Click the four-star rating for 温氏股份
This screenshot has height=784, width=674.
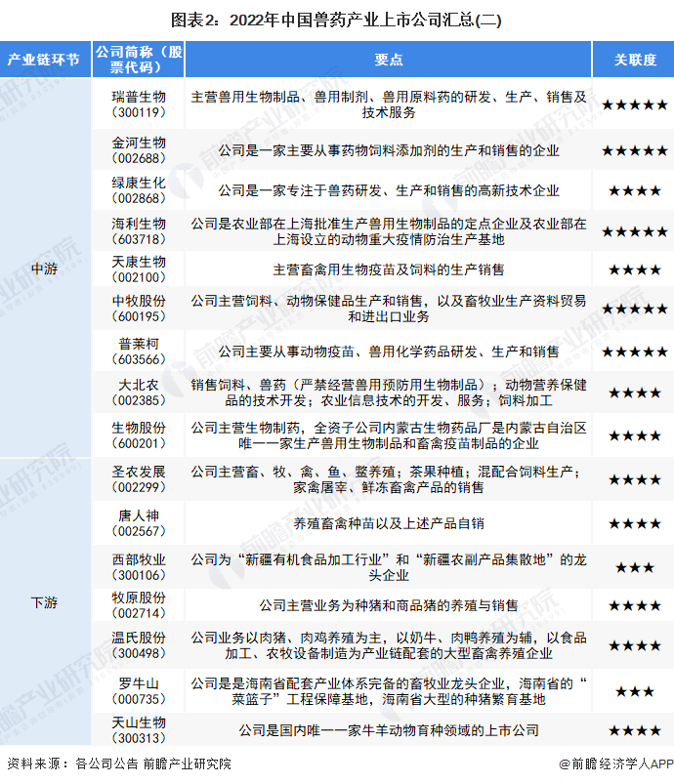coord(635,645)
